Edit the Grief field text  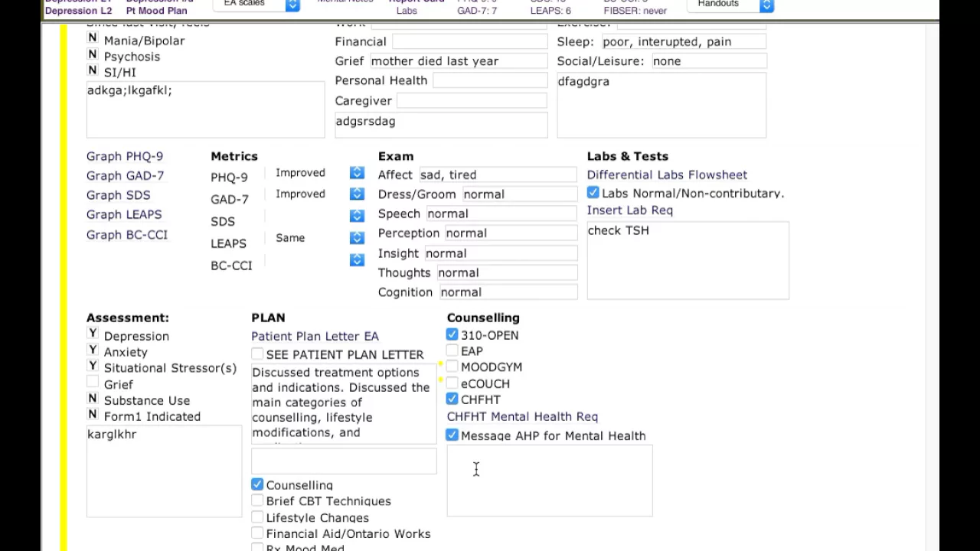click(x=459, y=61)
